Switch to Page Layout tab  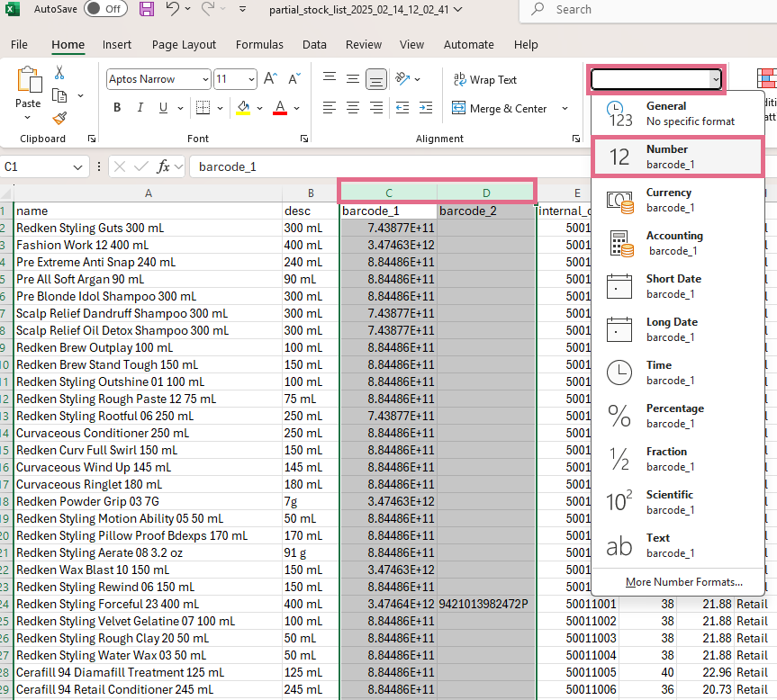(184, 45)
